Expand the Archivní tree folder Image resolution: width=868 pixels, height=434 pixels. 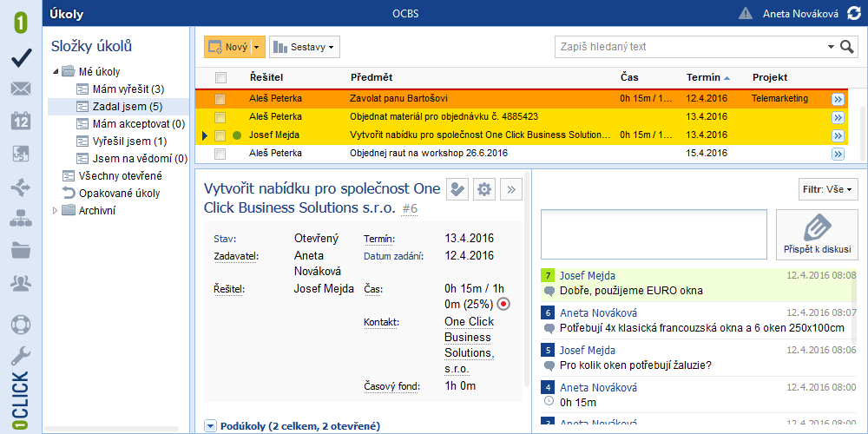pos(56,210)
